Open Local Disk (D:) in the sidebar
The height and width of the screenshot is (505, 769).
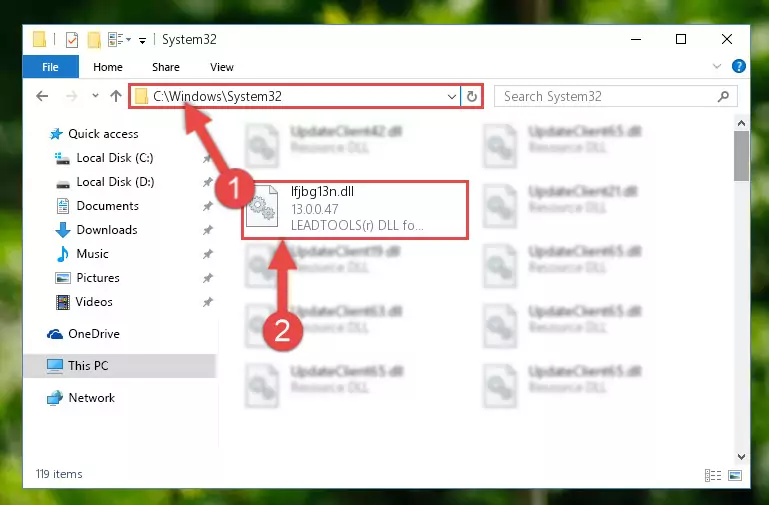[115, 182]
